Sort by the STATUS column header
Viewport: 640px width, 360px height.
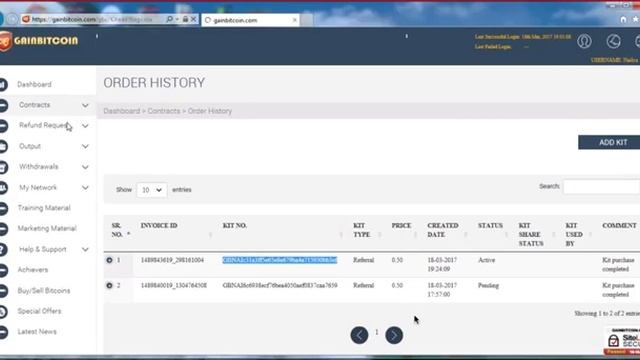490,225
